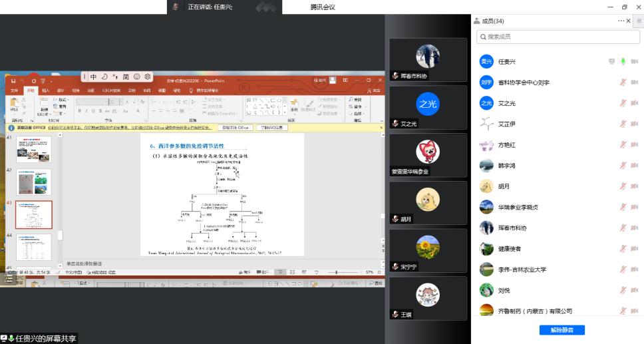Image resolution: width=644 pixels, height=344 pixels.
Task: Click the 了解详细信息 button in the yellow bar
Action: [271, 127]
